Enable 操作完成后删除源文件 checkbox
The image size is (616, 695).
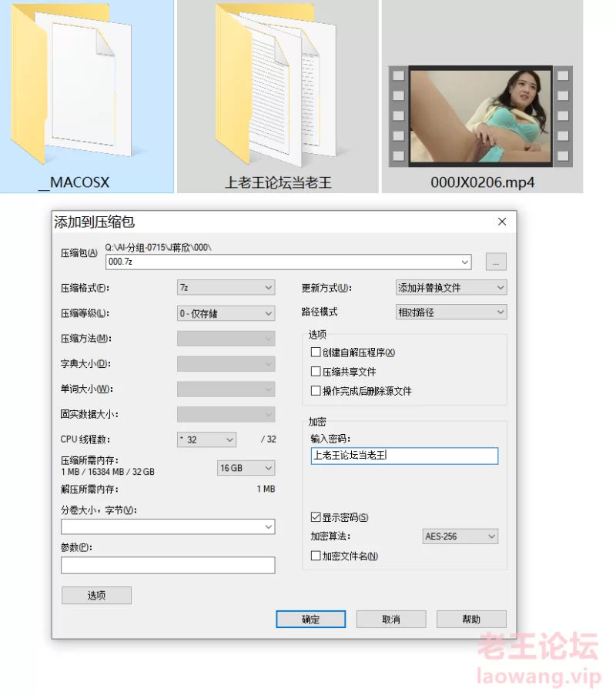(316, 391)
